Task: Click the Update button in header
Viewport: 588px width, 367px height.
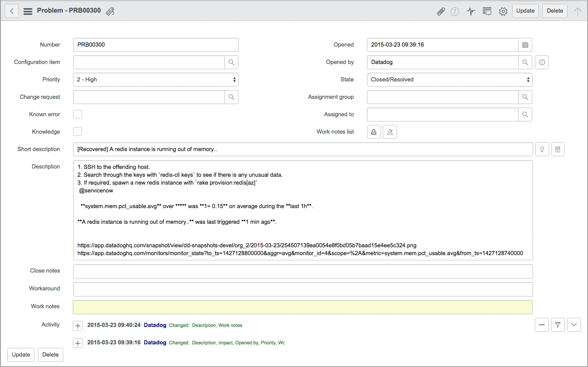Action: (x=525, y=11)
